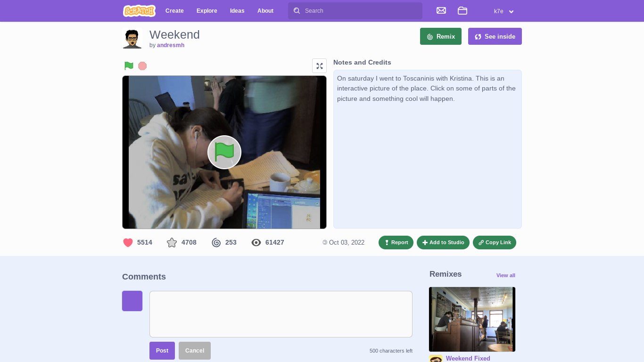This screenshot has width=644, height=362.
Task: Go to the Explore page
Action: point(206,11)
